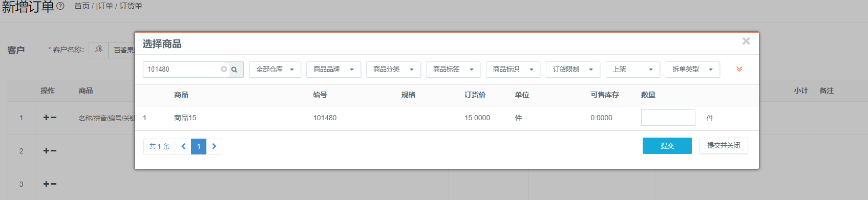
Task: Open the 商品分类 dropdown
Action: coord(393,70)
